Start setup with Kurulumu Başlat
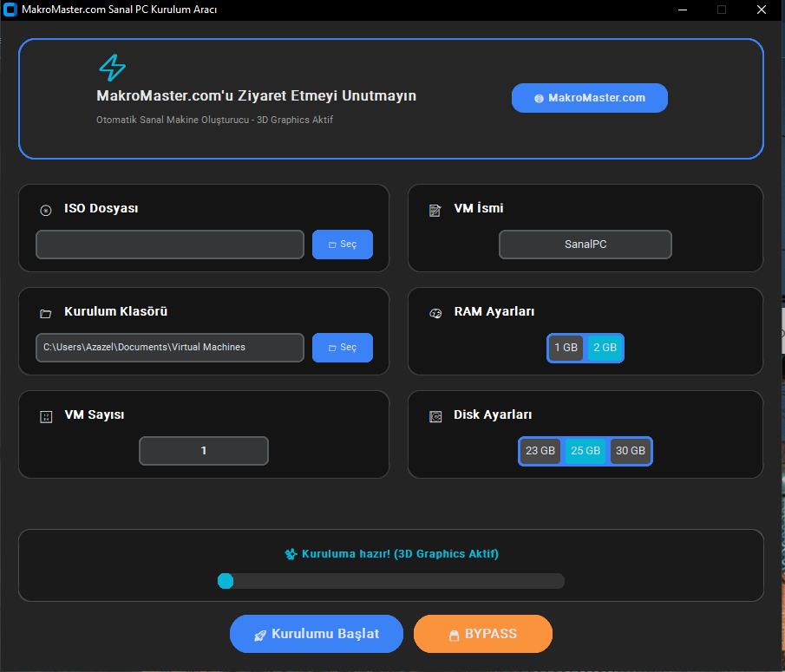The width and height of the screenshot is (785, 672). 317,634
